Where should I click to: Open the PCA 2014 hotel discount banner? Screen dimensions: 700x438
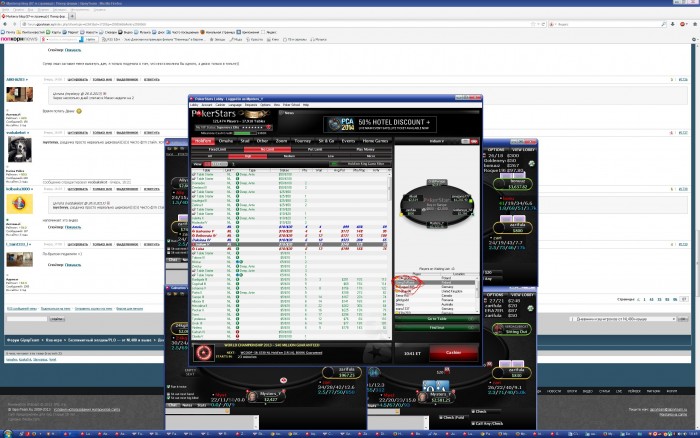(380, 124)
